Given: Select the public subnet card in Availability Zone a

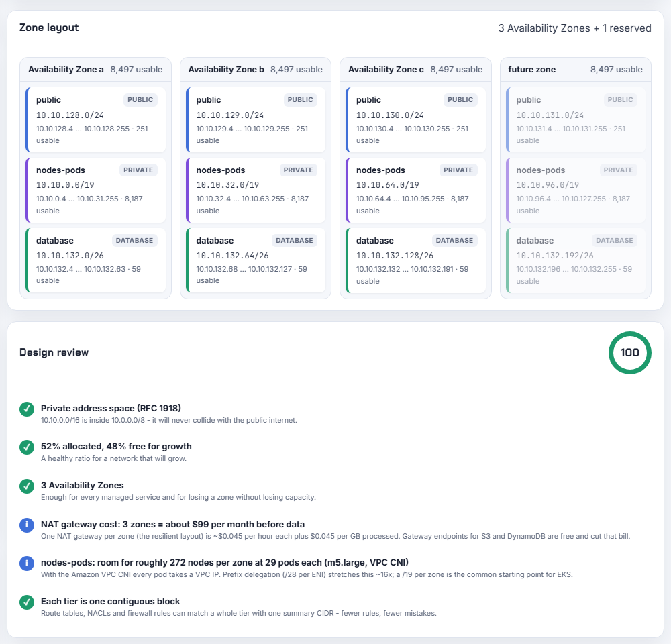Looking at the screenshot, I should pos(96,120).
